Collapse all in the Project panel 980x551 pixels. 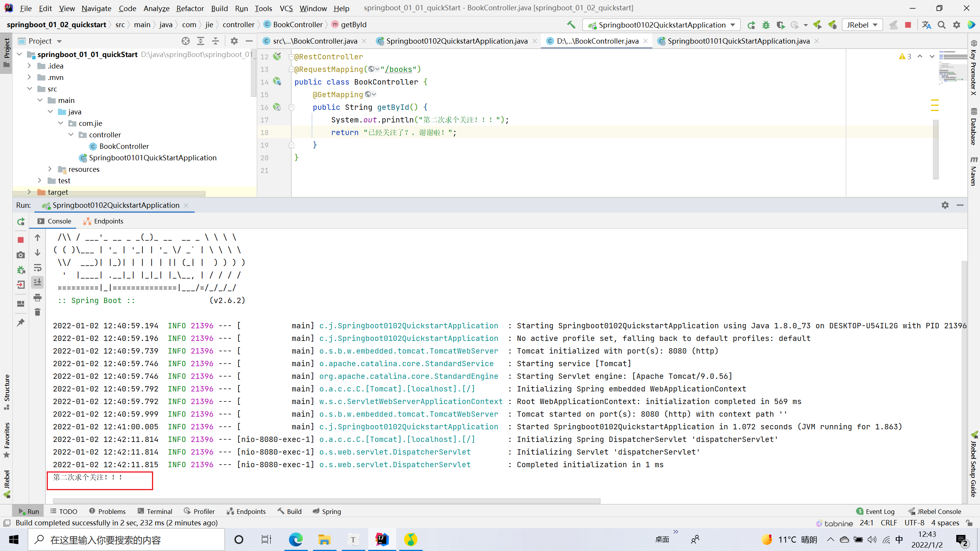point(216,41)
